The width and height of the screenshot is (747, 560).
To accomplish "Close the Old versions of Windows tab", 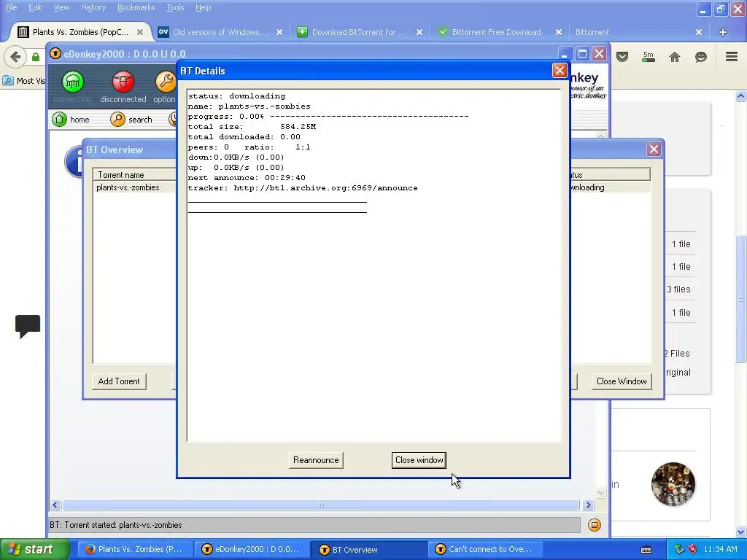I will pos(279,32).
